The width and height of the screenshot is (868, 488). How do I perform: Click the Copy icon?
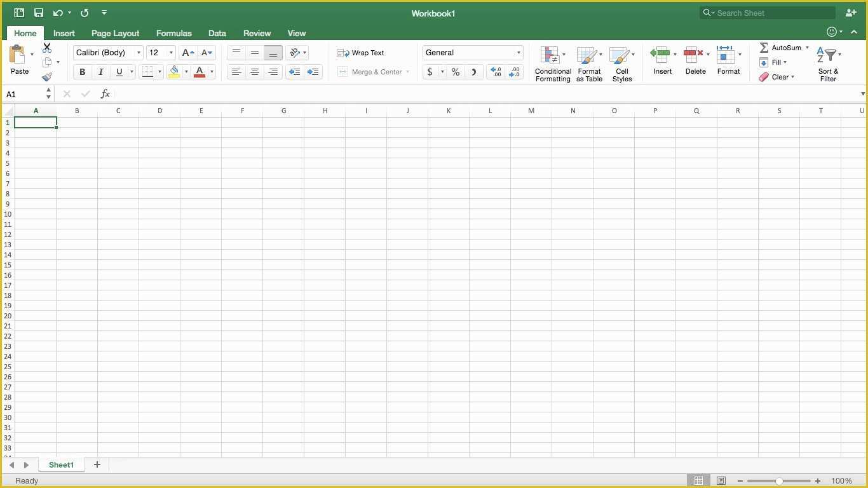coord(47,62)
